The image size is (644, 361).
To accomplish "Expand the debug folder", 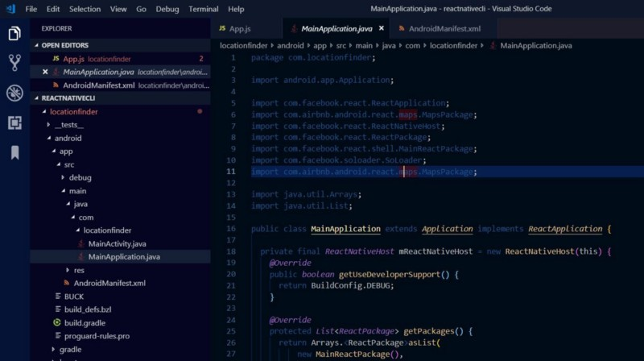I will click(x=64, y=177).
